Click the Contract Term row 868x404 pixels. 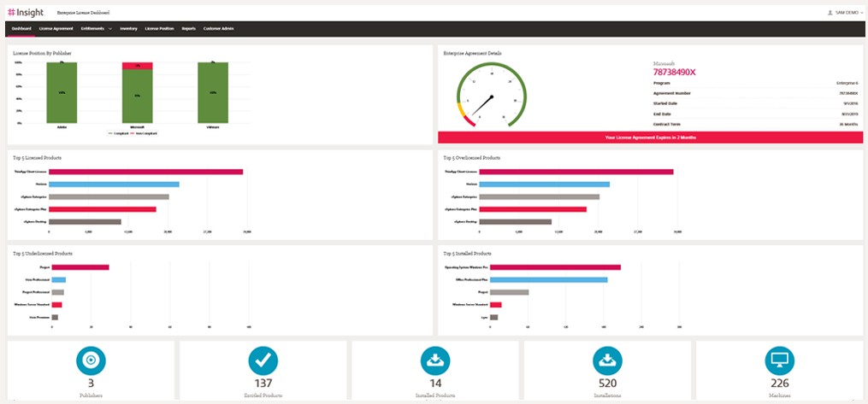[x=756, y=124]
